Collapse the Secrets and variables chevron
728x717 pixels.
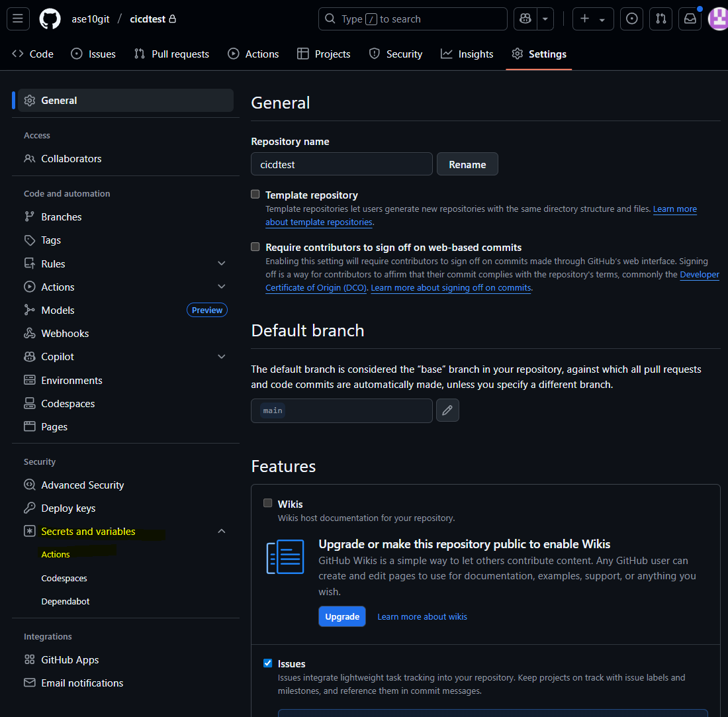(x=222, y=531)
